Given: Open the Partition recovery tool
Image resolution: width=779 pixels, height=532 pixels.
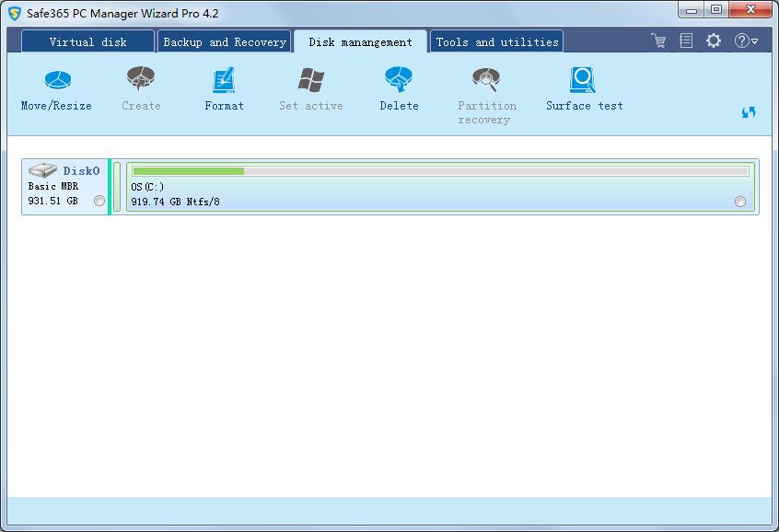Looking at the screenshot, I should pyautogui.click(x=485, y=82).
